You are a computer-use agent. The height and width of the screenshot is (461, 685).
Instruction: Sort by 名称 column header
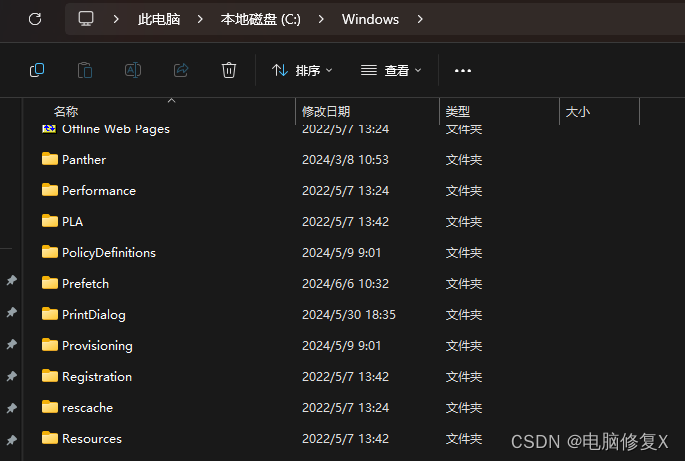pos(66,112)
